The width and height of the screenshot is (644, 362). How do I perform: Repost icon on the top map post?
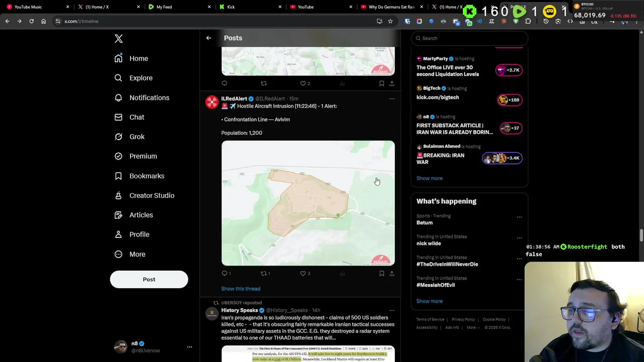(264, 83)
